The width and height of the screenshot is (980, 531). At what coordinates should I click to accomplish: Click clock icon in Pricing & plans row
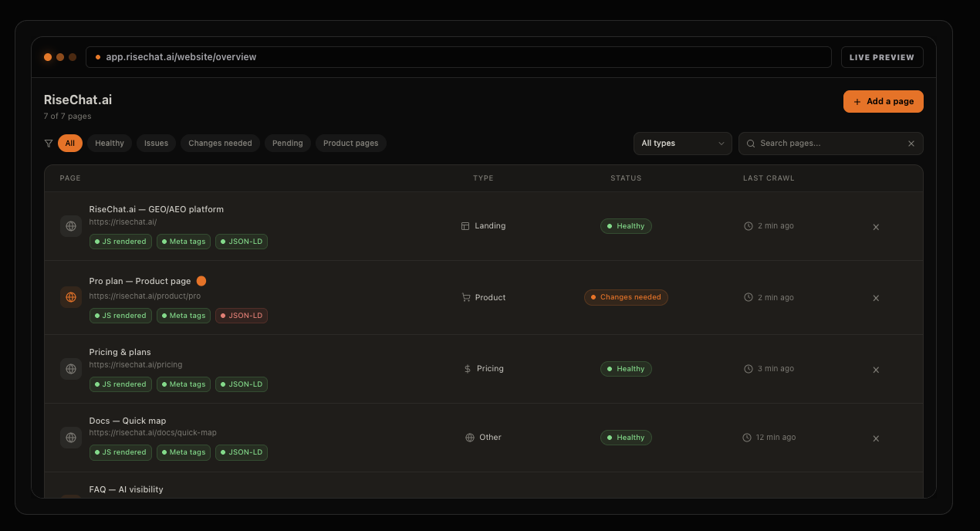749,369
